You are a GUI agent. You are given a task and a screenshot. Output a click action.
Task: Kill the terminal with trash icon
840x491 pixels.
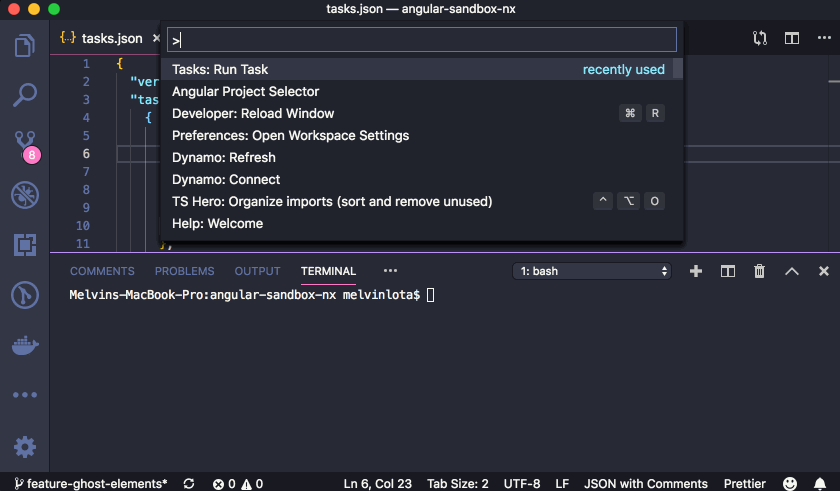(x=760, y=271)
